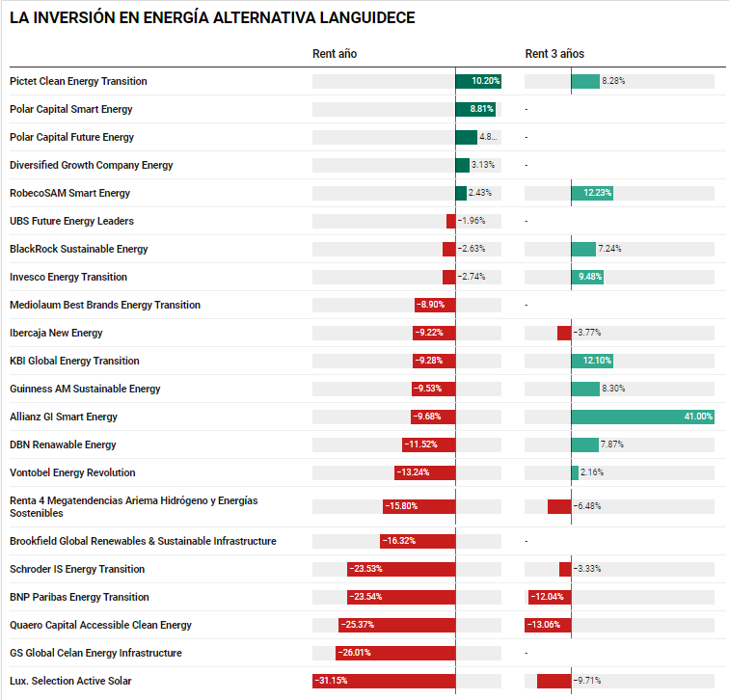Image resolution: width=729 pixels, height=700 pixels.
Task: Click the -15.80% yearly bar
Action: coord(419,506)
